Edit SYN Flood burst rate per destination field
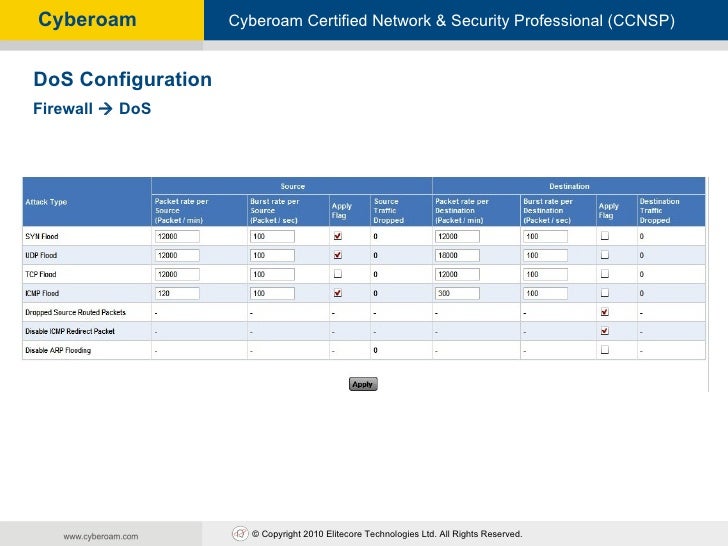 (x=545, y=236)
